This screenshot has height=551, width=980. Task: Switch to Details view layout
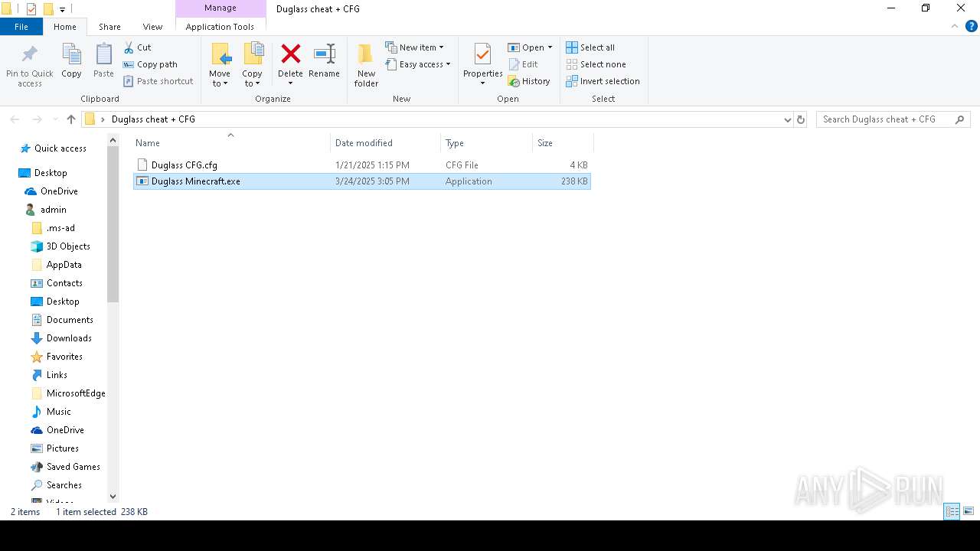pyautogui.click(x=952, y=511)
